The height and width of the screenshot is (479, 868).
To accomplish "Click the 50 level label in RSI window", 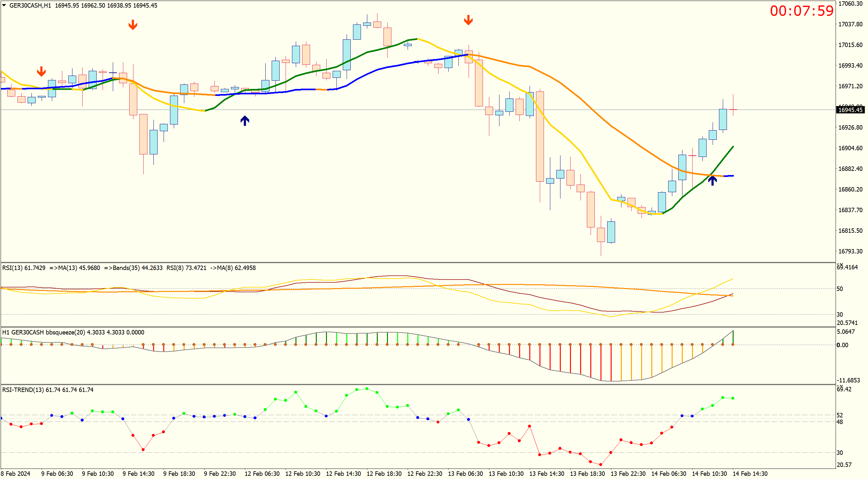I will click(840, 289).
